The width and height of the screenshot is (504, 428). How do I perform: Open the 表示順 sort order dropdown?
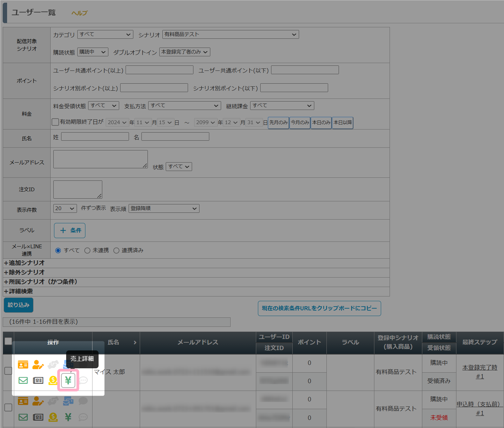click(x=164, y=208)
